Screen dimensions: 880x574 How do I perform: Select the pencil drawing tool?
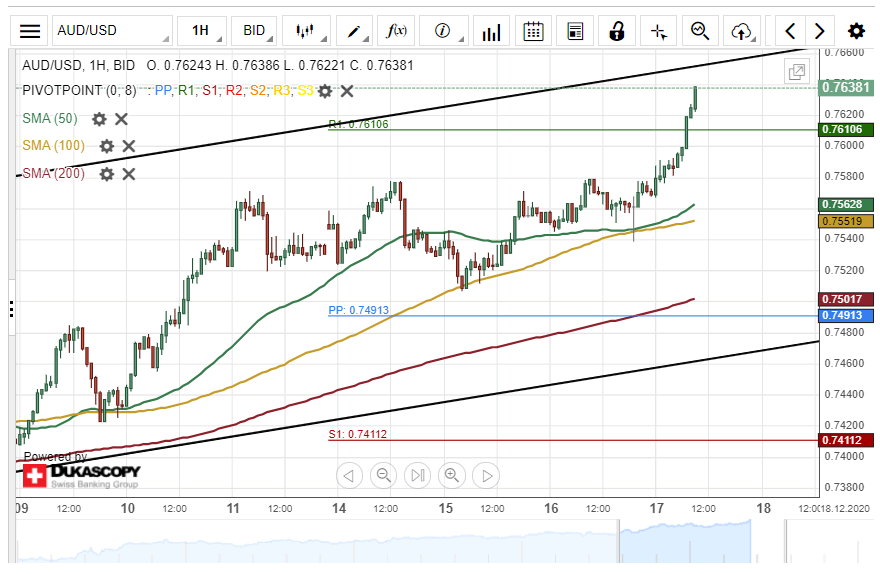click(x=354, y=31)
